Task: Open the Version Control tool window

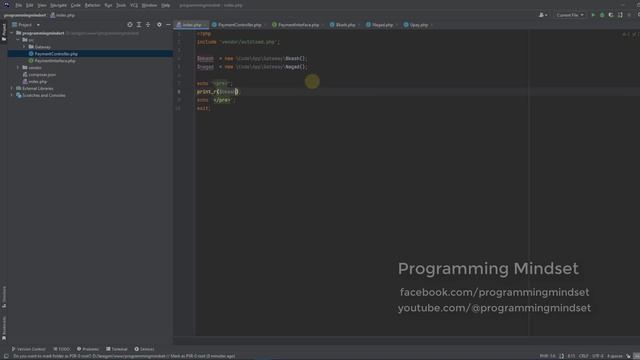Action: coord(29,349)
